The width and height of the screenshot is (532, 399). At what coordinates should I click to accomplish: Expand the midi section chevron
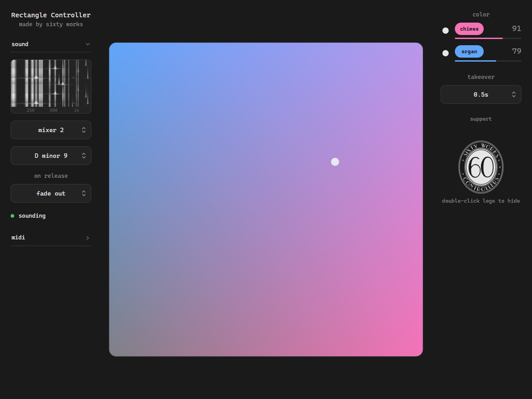tap(87, 238)
